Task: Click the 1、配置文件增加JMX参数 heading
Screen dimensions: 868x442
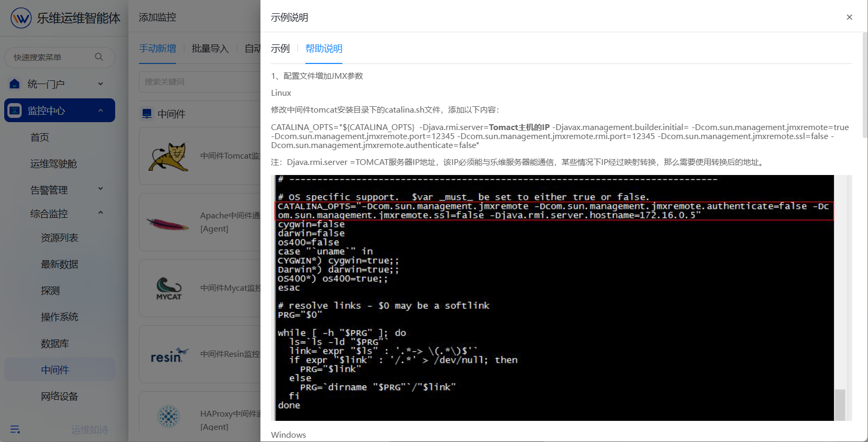Action: pos(317,76)
